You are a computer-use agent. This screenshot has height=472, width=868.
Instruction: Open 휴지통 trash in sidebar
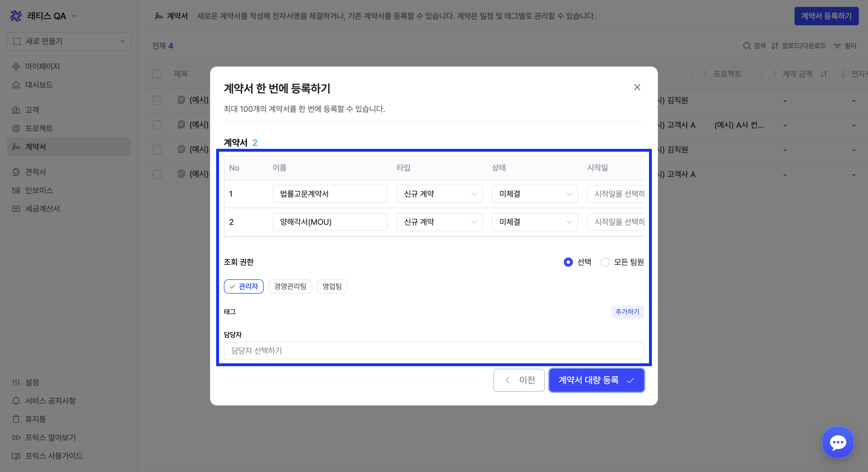coord(35,419)
